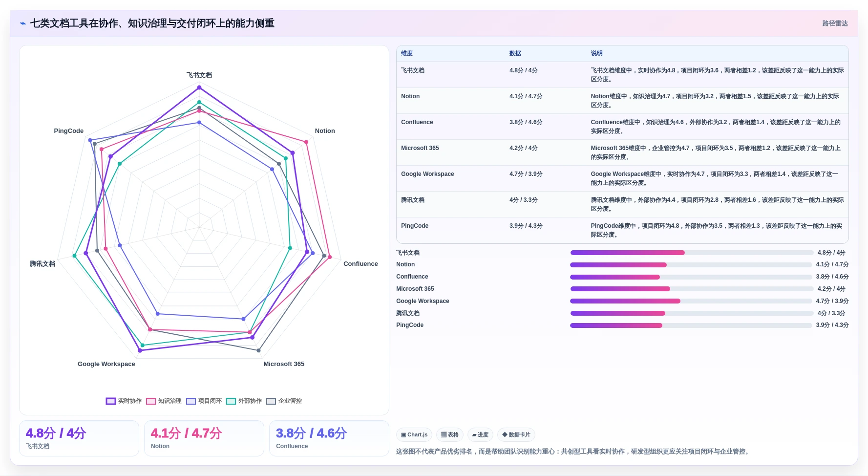This screenshot has height=476, width=868.
Task: Open the Confluence summary card
Action: click(329, 438)
